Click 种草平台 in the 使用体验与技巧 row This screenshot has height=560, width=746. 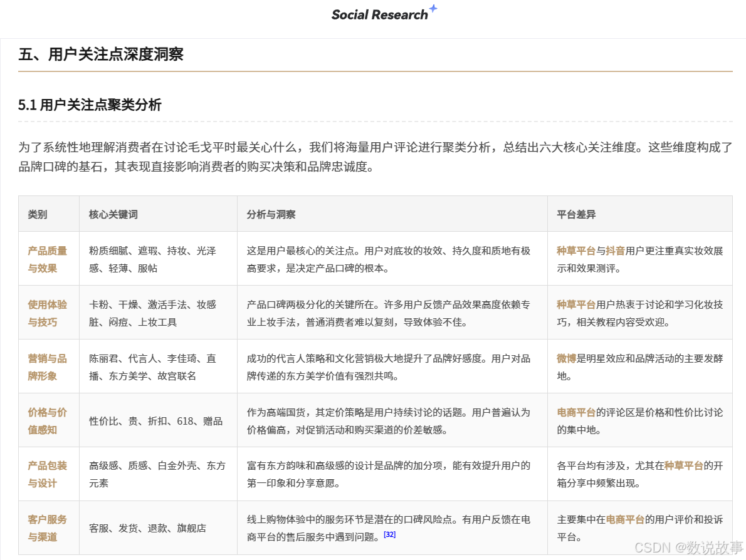click(576, 304)
